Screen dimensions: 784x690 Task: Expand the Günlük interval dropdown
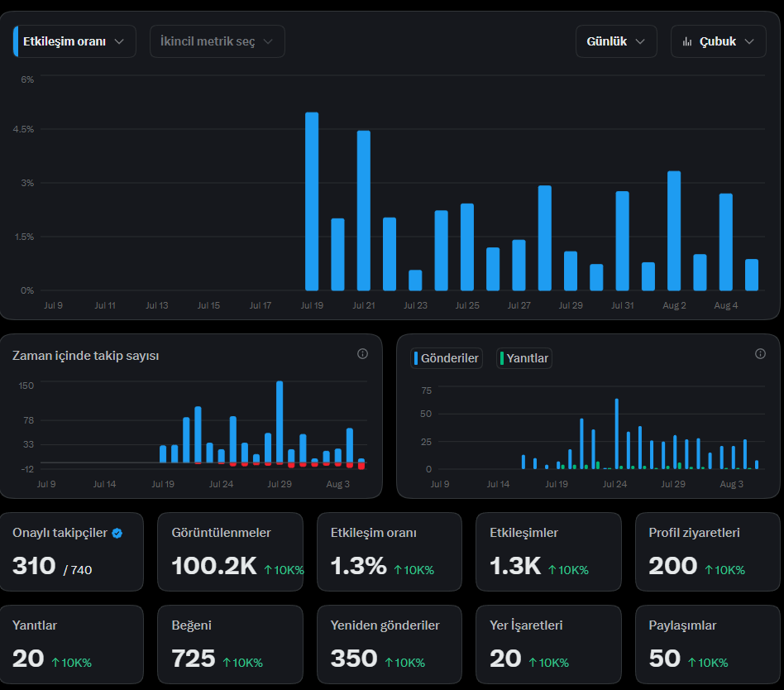click(x=616, y=41)
